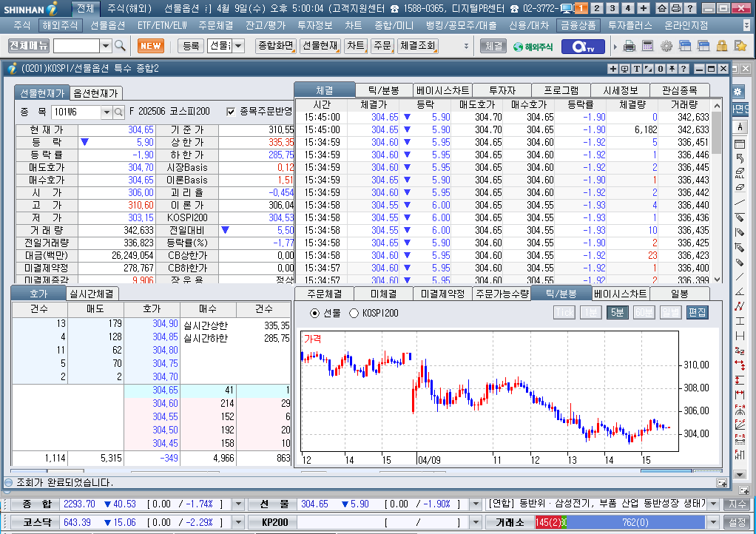Click the home icon in title bar

(x=662, y=8)
